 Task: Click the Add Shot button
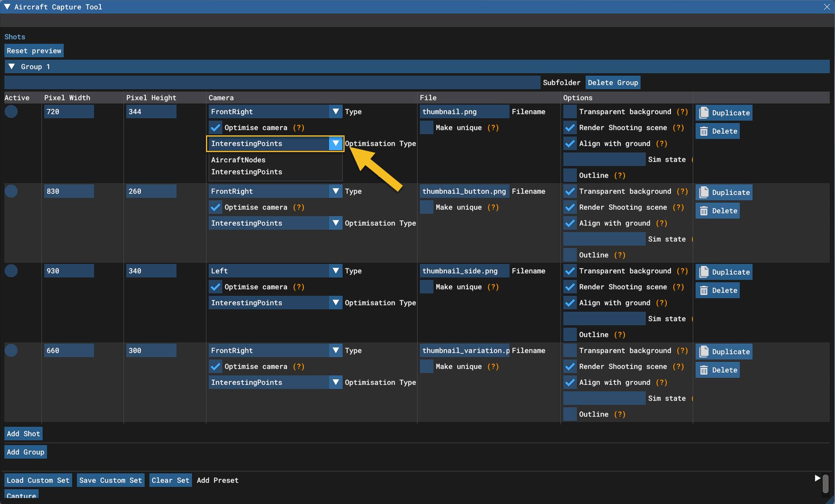click(24, 434)
